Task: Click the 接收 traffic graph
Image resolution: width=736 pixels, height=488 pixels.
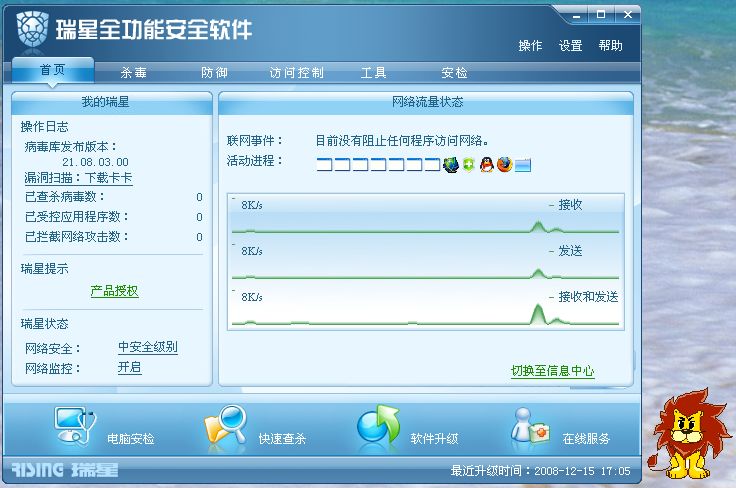Action: pos(426,215)
